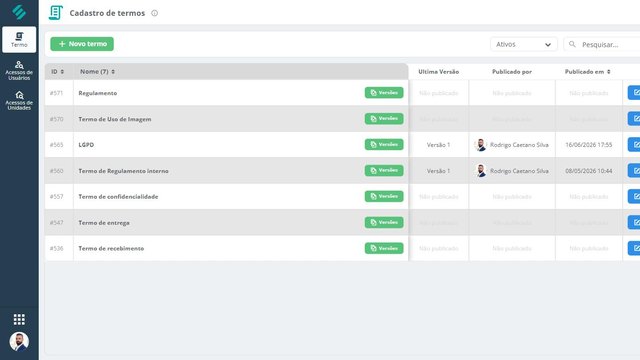The image size is (640, 360).
Task: Select the LGPD term name
Action: 86,145
